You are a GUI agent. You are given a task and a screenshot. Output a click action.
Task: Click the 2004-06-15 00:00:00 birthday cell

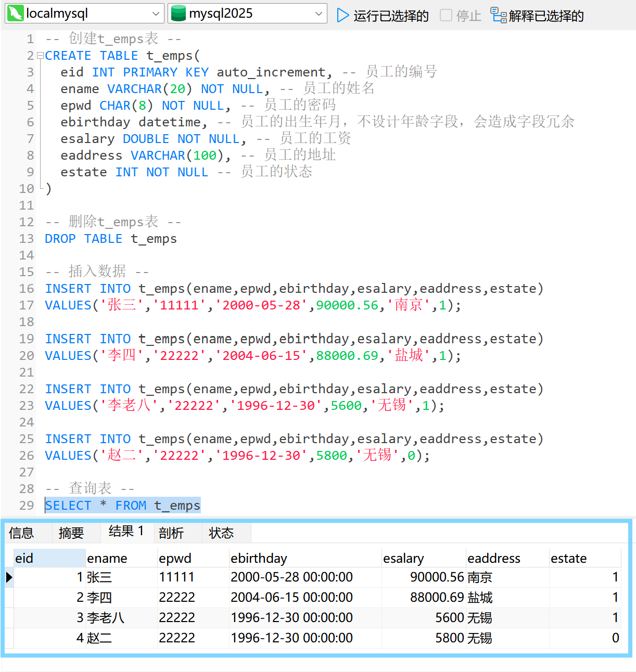[x=305, y=598]
